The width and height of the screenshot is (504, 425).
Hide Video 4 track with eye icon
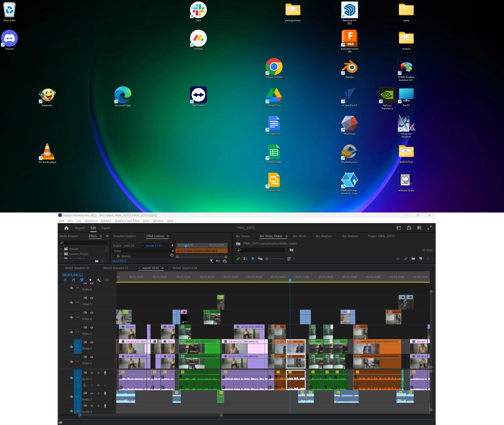[92, 313]
